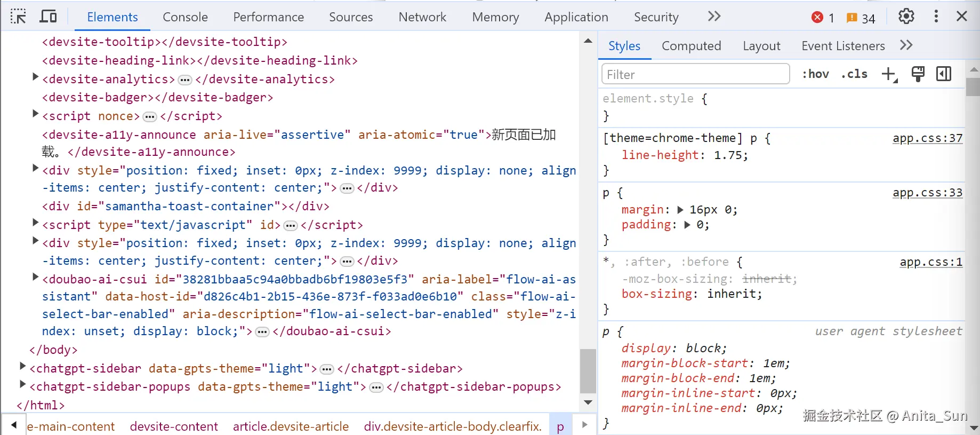Open the Security tab
Image resolution: width=980 pixels, height=435 pixels.
coord(656,17)
